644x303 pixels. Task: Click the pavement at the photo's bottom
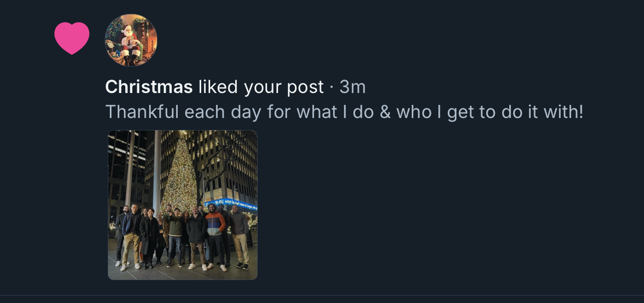[x=183, y=273]
